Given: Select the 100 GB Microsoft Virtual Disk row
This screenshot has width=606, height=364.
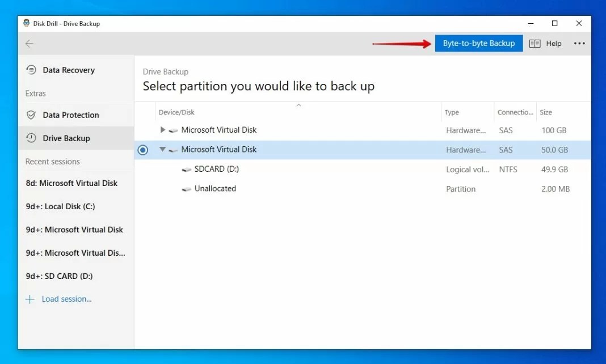Looking at the screenshot, I should [363, 130].
